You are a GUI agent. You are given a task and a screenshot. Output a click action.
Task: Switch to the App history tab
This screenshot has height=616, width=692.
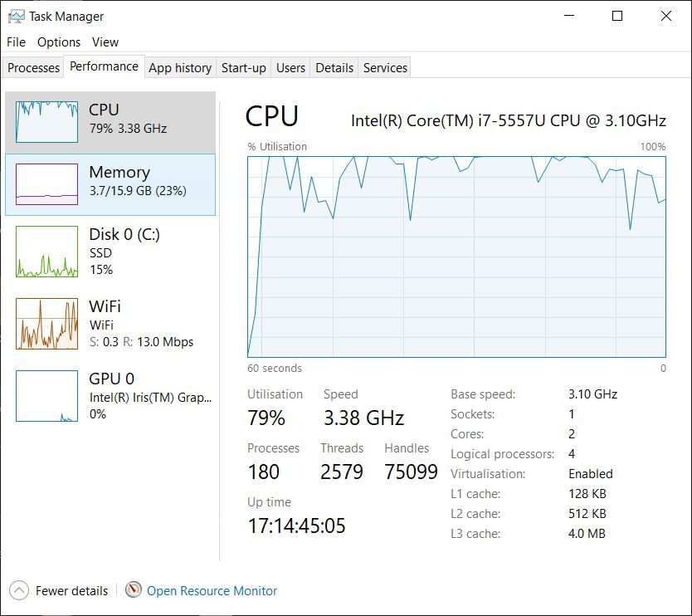pyautogui.click(x=180, y=68)
